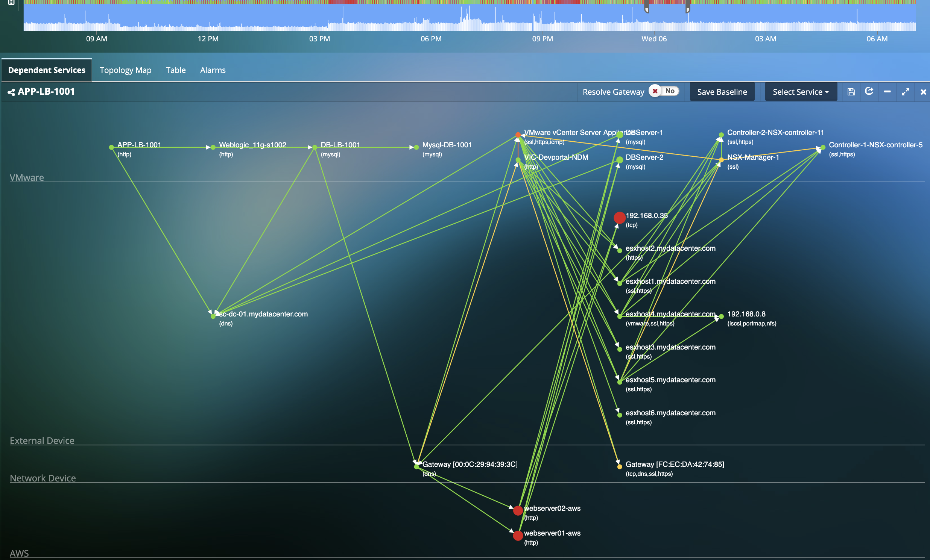
Task: Switch to the Topology Map tab
Action: coord(125,70)
